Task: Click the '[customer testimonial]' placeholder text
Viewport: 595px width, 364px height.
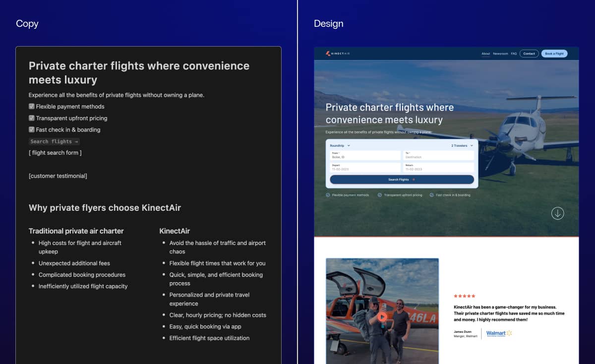Action: coord(58,176)
